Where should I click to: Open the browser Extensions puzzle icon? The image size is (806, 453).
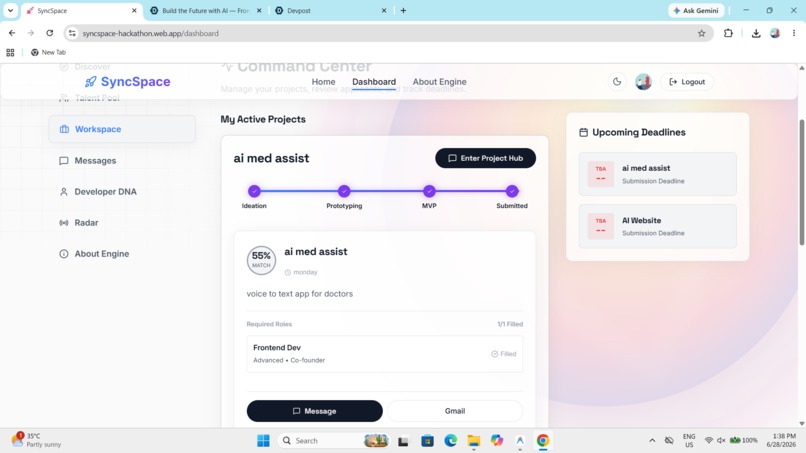click(728, 33)
